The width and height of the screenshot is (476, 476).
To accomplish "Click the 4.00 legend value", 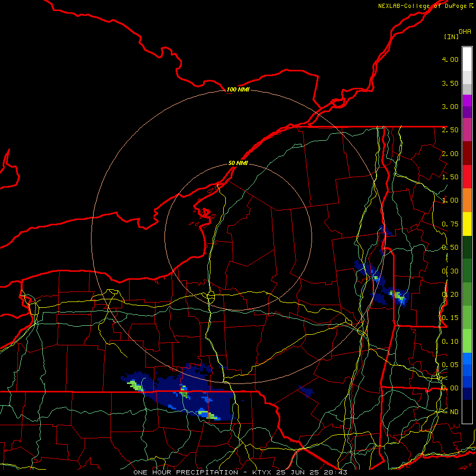I will pyautogui.click(x=450, y=59).
